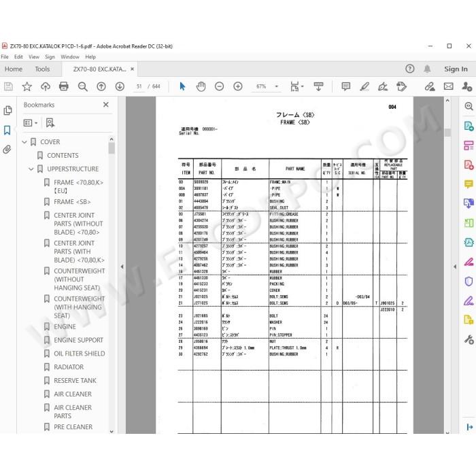Toggle the Bookmarks panel icon
This screenshot has width=476, height=476.
(7, 131)
